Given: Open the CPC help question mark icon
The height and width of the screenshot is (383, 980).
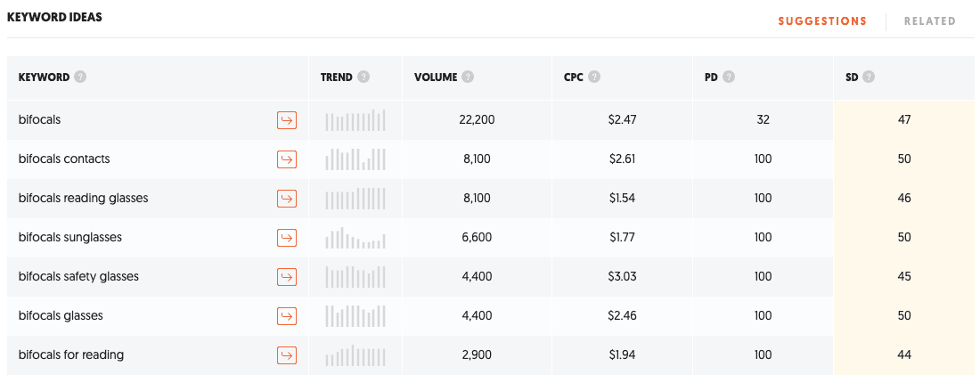Looking at the screenshot, I should coord(594,77).
